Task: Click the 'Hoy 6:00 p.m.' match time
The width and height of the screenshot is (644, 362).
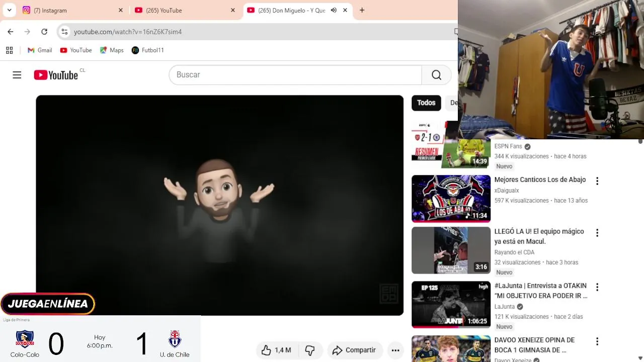Action: pos(100,341)
